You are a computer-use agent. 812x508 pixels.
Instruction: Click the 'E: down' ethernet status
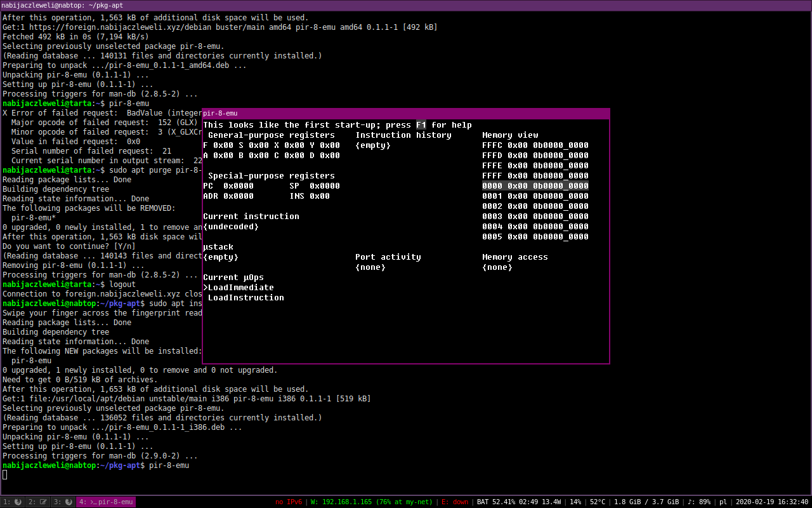click(x=455, y=502)
